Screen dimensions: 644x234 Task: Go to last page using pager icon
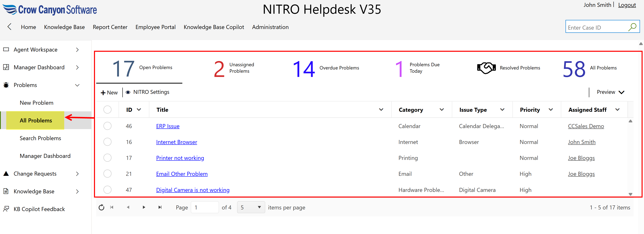pos(160,207)
